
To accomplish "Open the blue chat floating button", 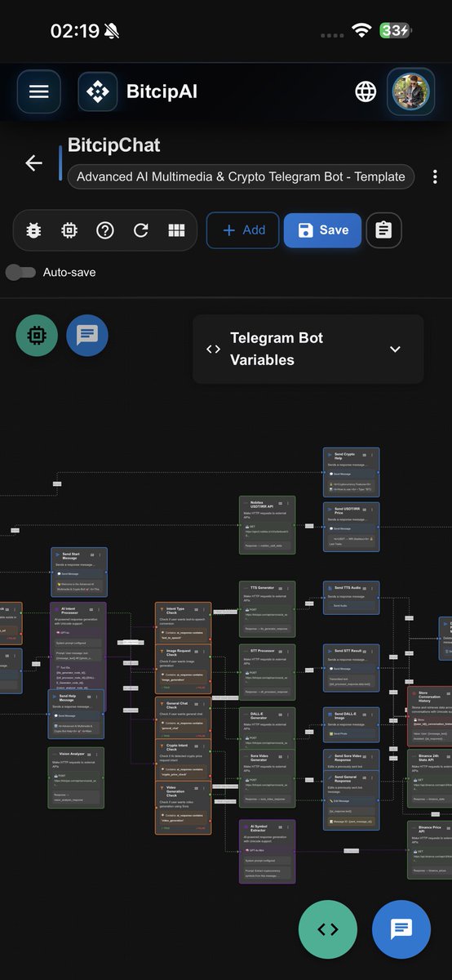I will click(x=401, y=929).
